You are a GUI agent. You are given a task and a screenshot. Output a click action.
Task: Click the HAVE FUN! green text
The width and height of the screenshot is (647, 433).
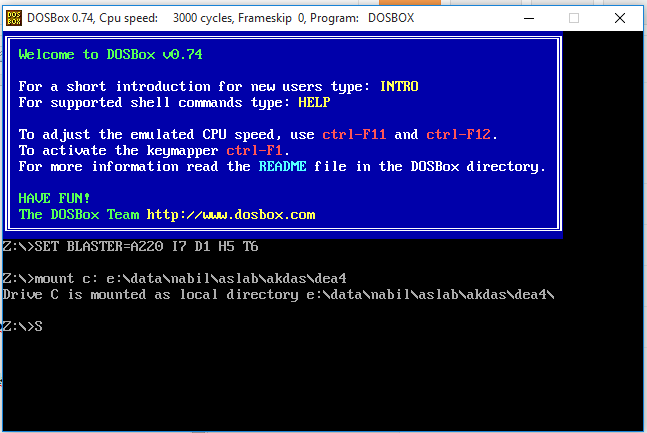pyautogui.click(x=54, y=199)
